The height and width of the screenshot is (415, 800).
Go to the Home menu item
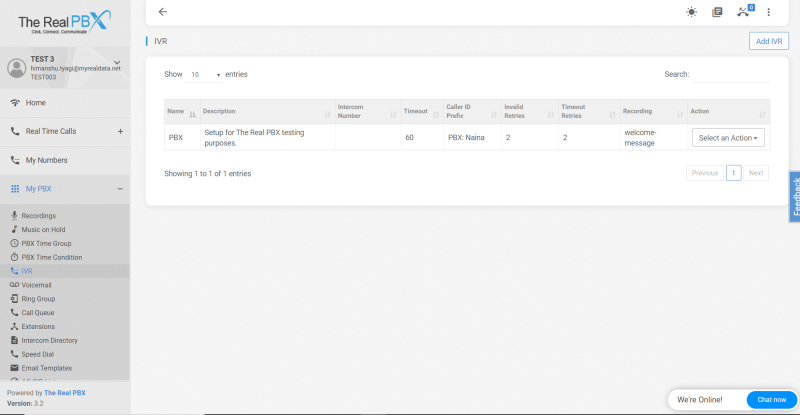(x=35, y=103)
